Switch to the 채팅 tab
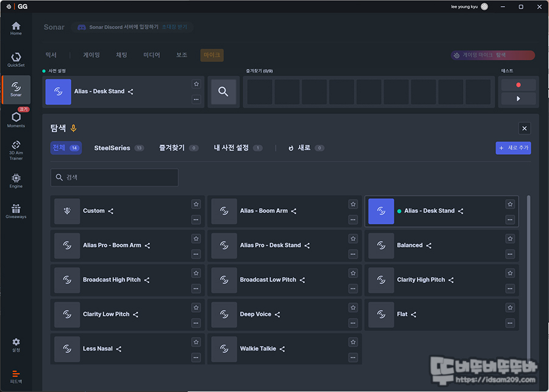 (x=121, y=55)
